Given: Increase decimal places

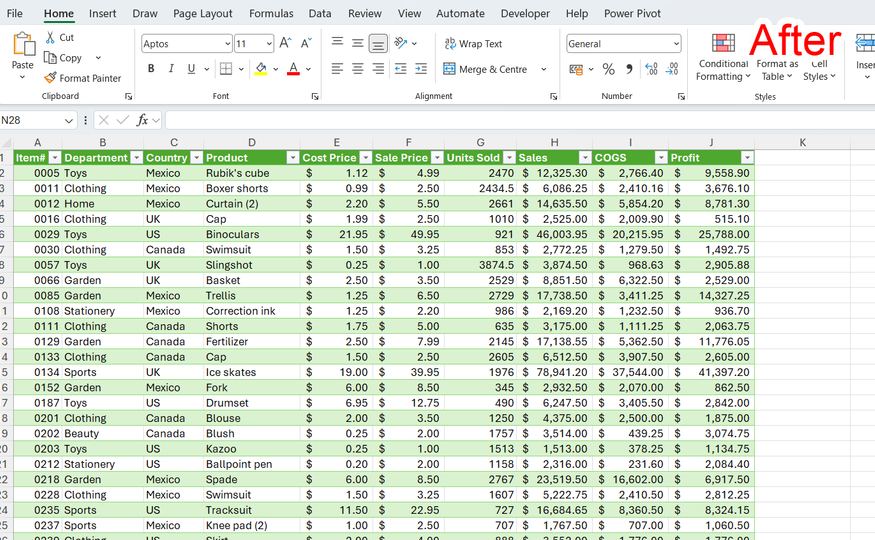Looking at the screenshot, I should (651, 69).
